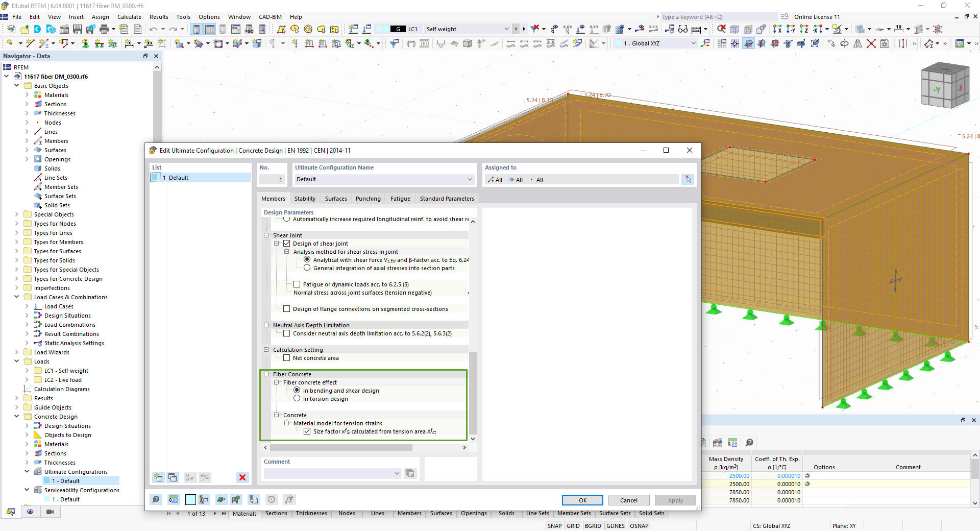Viewport: 980px width, 531px height.
Task: Delete the selected configuration using the red X icon
Action: coord(242,477)
